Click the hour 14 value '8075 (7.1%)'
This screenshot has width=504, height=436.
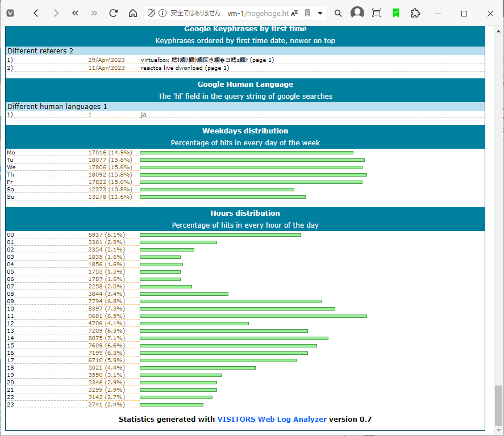107,338
